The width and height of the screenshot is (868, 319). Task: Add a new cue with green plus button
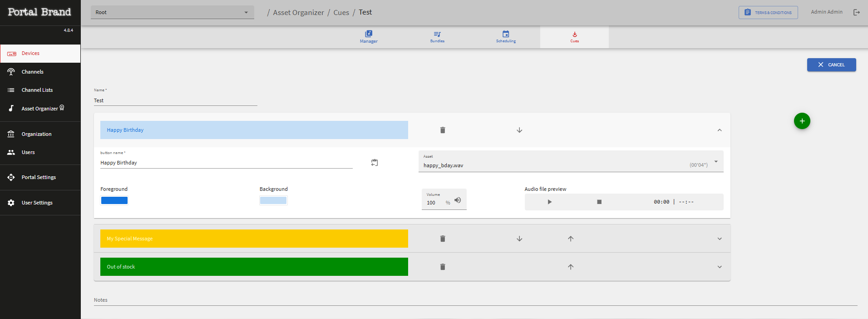click(802, 121)
